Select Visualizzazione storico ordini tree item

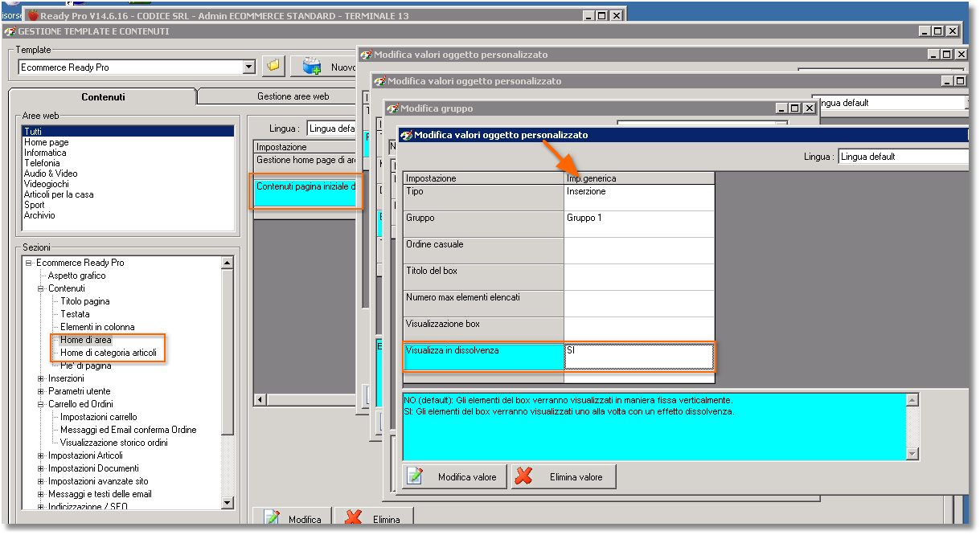click(114, 443)
